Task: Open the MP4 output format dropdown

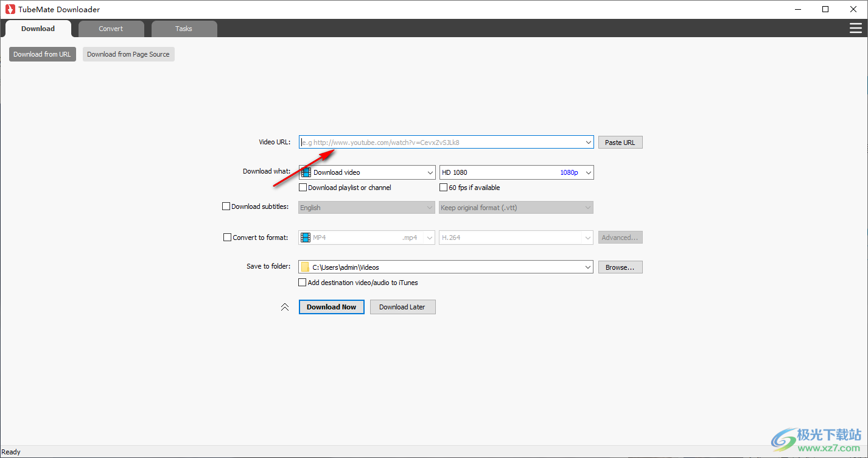Action: (367, 238)
